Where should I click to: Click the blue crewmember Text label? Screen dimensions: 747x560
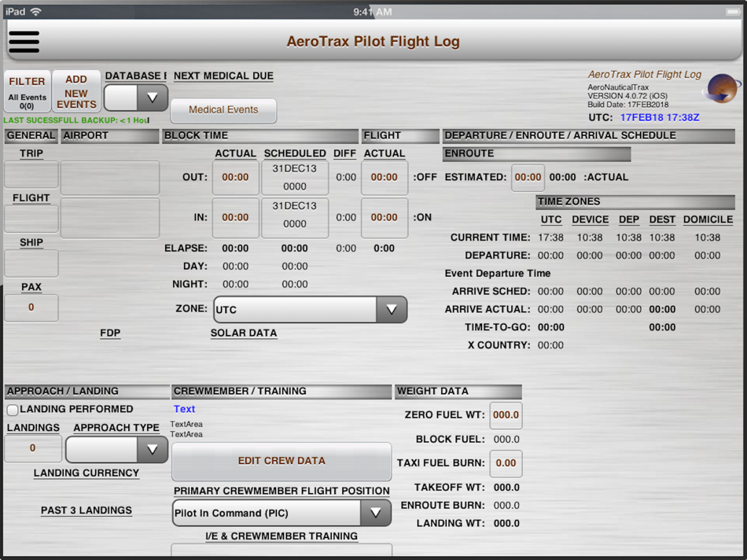coord(184,410)
